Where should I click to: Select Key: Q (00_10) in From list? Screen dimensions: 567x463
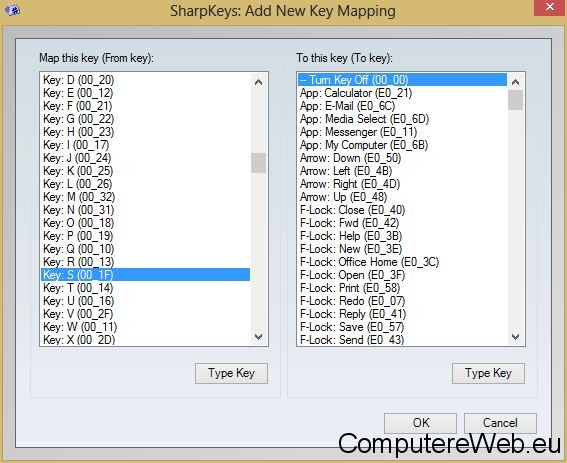click(145, 249)
